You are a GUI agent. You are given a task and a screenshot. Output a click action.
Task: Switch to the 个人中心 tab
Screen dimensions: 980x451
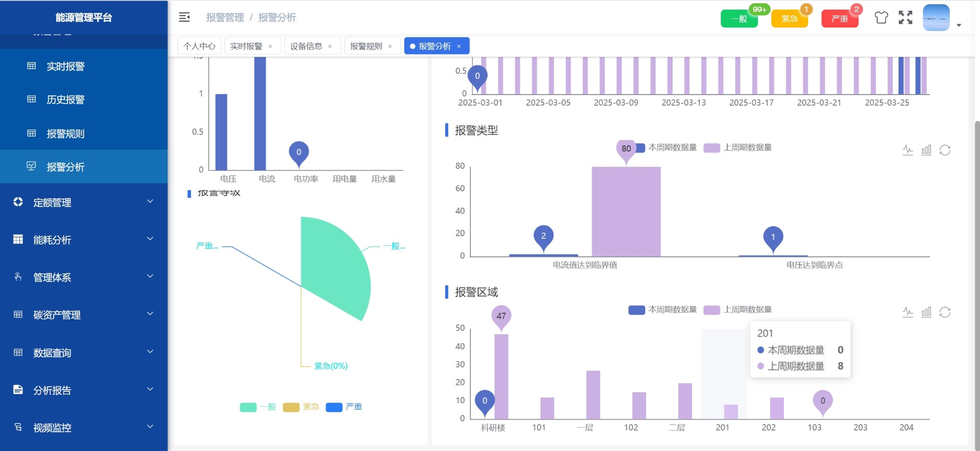(x=200, y=46)
